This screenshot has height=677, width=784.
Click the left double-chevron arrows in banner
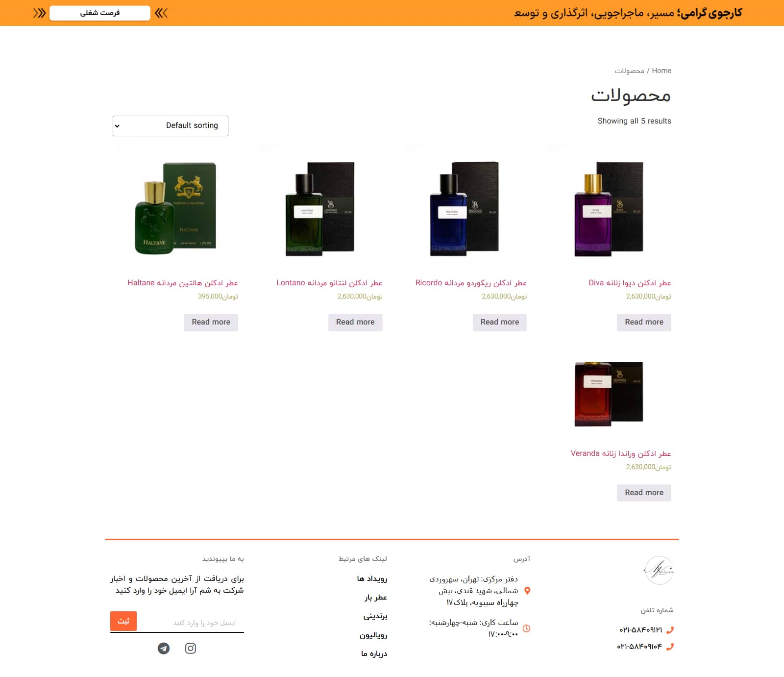[x=39, y=13]
